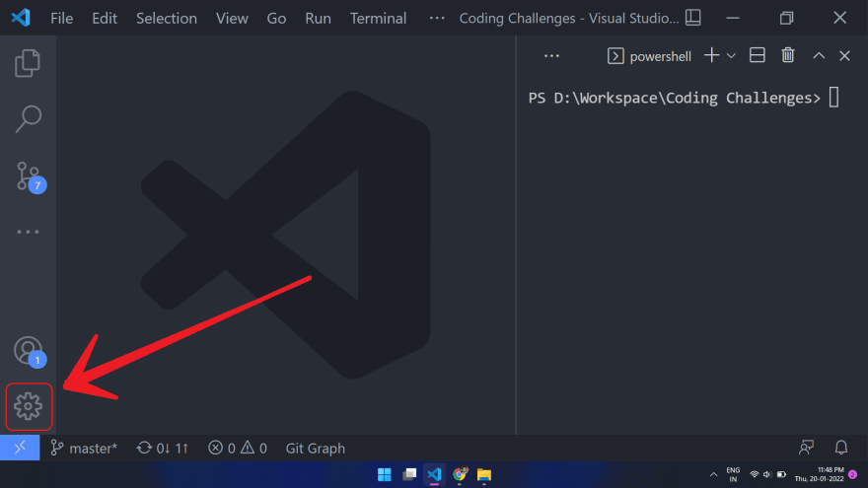
Task: Open the notifications bell
Action: 840,448
